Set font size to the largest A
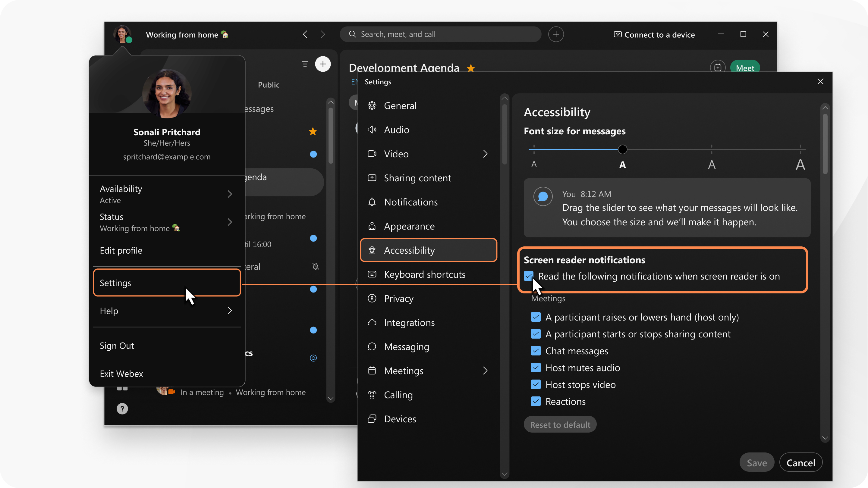868x488 pixels. 800,165
